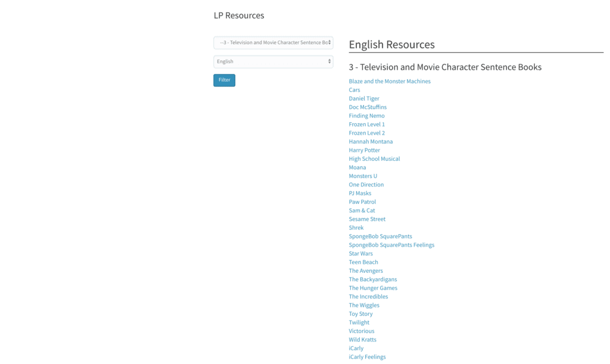Open Blaze and the Monster Machines link
610x364 pixels.
click(390, 82)
